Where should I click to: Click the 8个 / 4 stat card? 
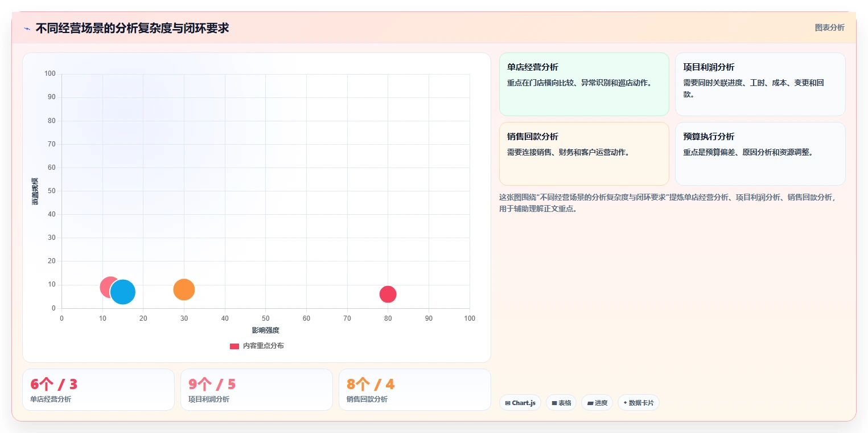[x=415, y=390]
